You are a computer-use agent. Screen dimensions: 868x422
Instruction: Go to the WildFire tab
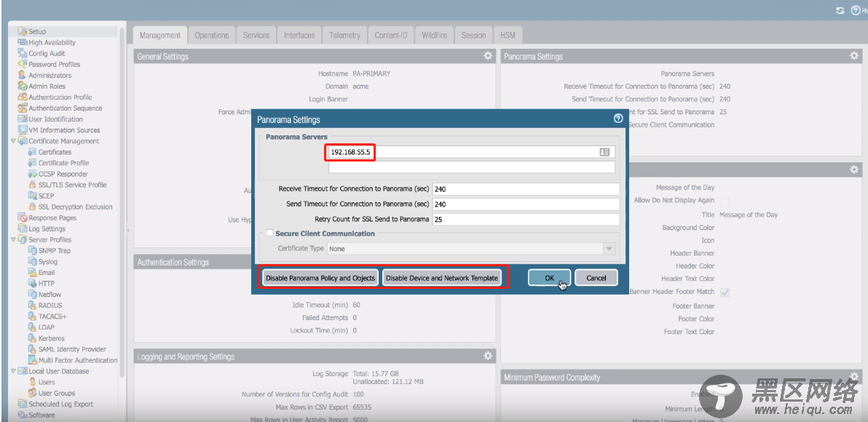pos(435,36)
